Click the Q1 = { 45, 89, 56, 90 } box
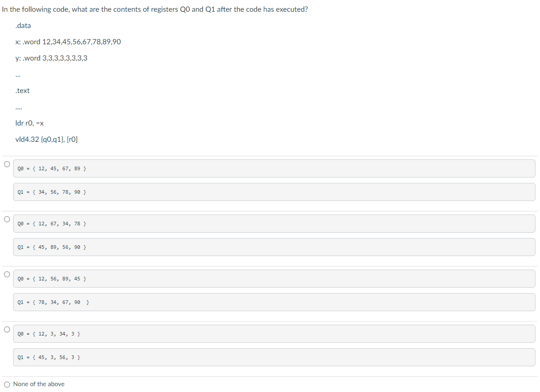 [274, 247]
